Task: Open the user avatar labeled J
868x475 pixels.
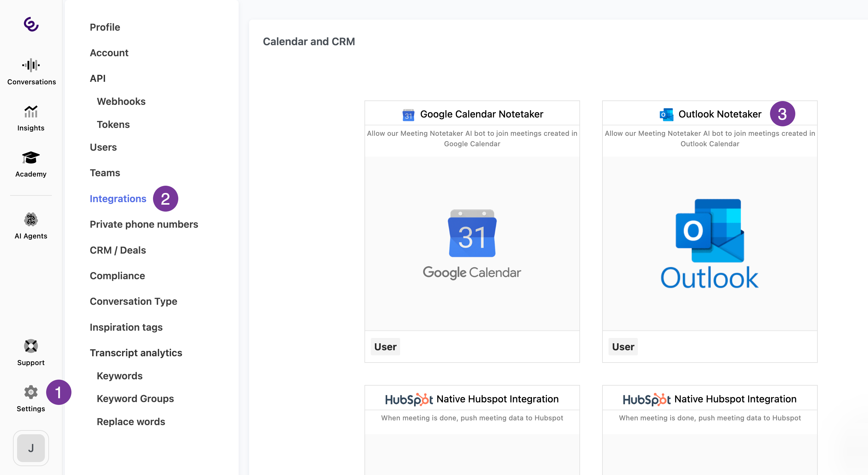Action: click(x=31, y=448)
